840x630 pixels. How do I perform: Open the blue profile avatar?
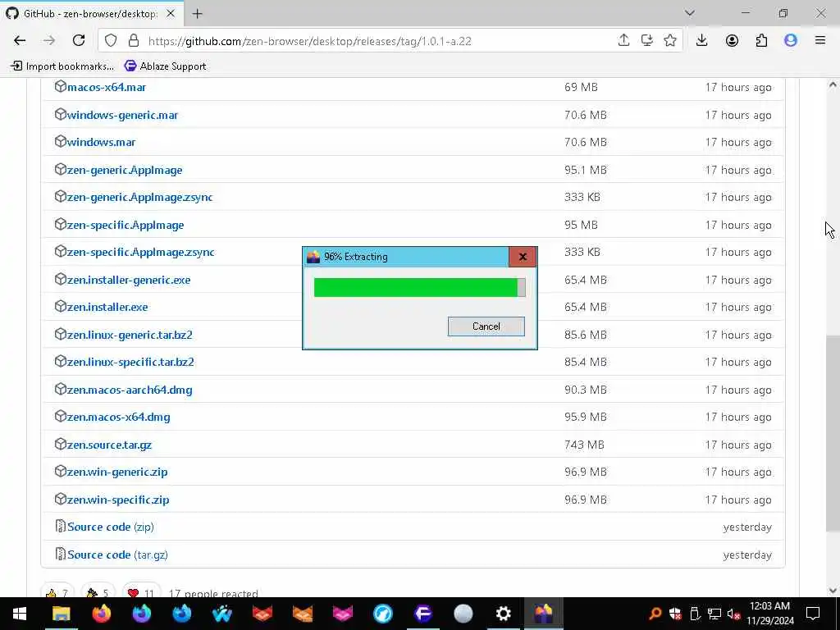[x=791, y=41]
